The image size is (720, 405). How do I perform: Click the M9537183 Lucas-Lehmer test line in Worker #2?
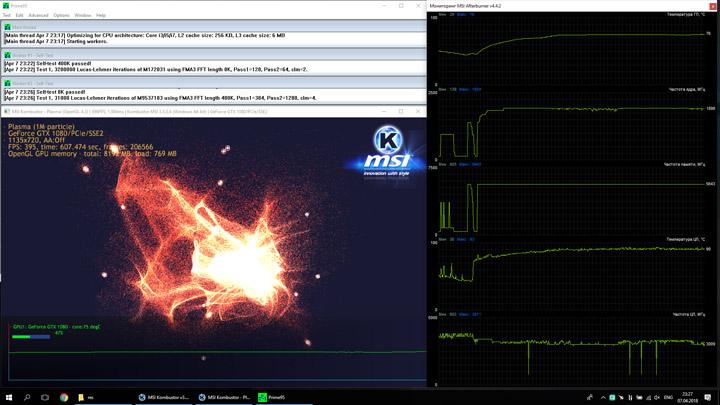click(x=160, y=98)
